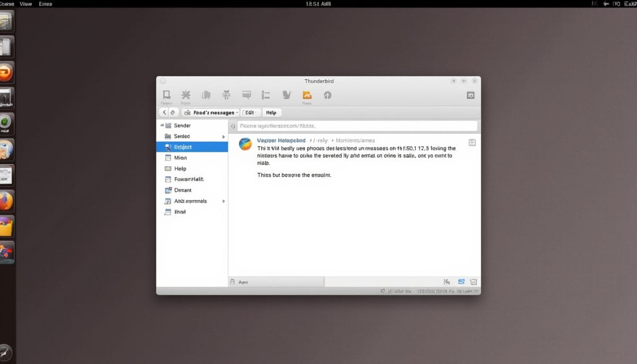Expand the Sended folder arrow
Screen dimensions: 637x364
223,137
